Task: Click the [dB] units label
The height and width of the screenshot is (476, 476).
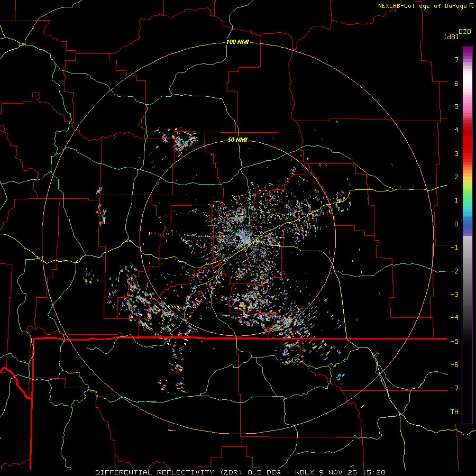Action: point(451,36)
